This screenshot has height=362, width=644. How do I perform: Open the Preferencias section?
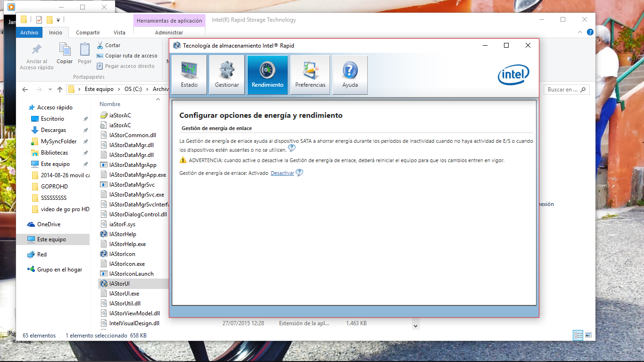310,75
